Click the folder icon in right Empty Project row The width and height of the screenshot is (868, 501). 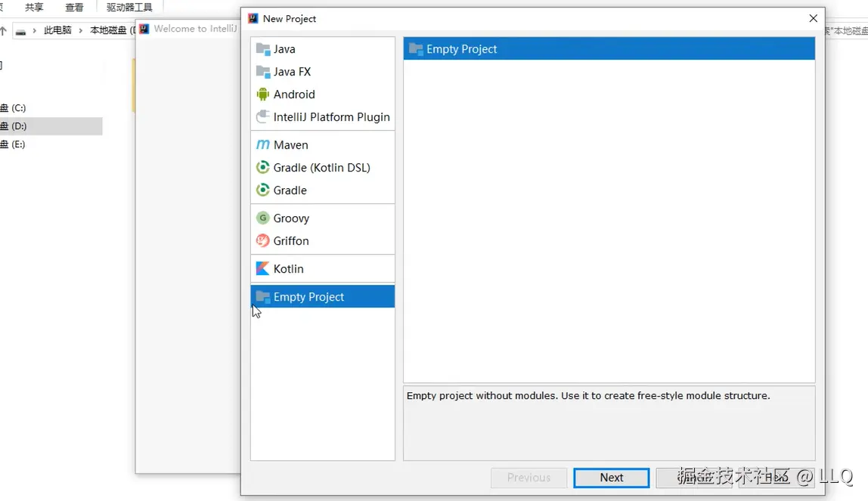pos(416,49)
